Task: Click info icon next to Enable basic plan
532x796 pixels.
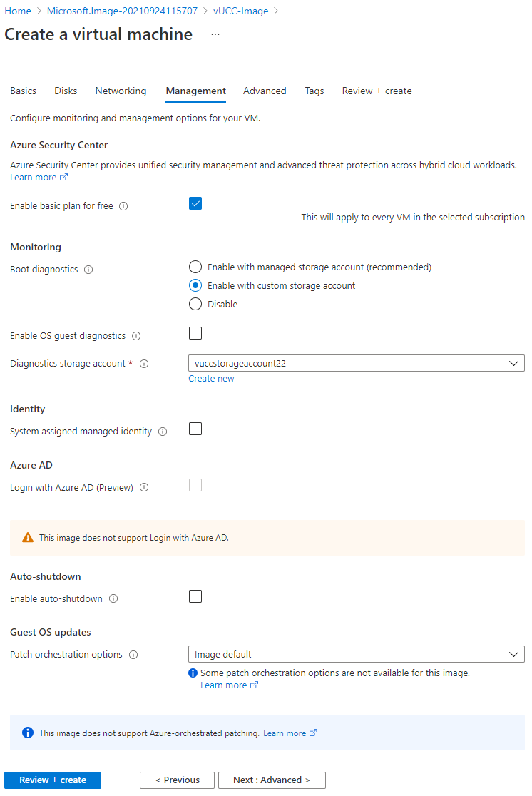Action: coord(123,206)
